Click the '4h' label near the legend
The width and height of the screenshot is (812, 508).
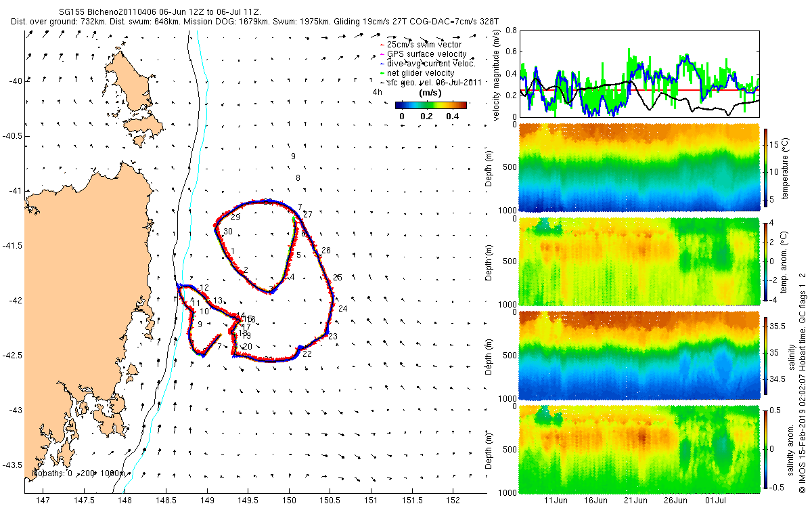(378, 91)
